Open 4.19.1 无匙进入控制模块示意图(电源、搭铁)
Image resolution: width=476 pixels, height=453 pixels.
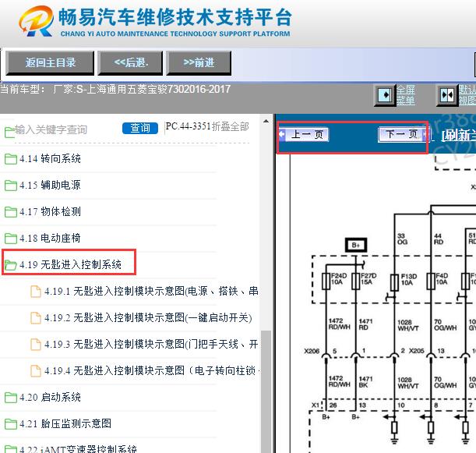pyautogui.click(x=151, y=291)
